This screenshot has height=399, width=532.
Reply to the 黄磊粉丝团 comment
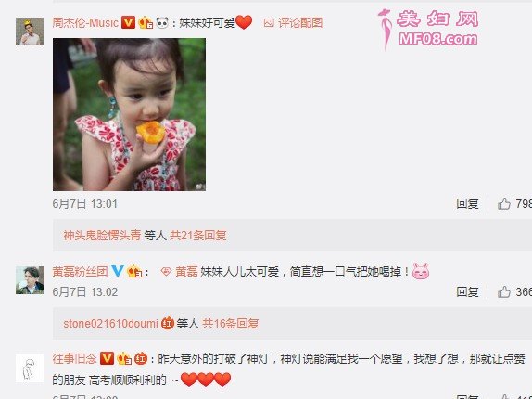[467, 291]
